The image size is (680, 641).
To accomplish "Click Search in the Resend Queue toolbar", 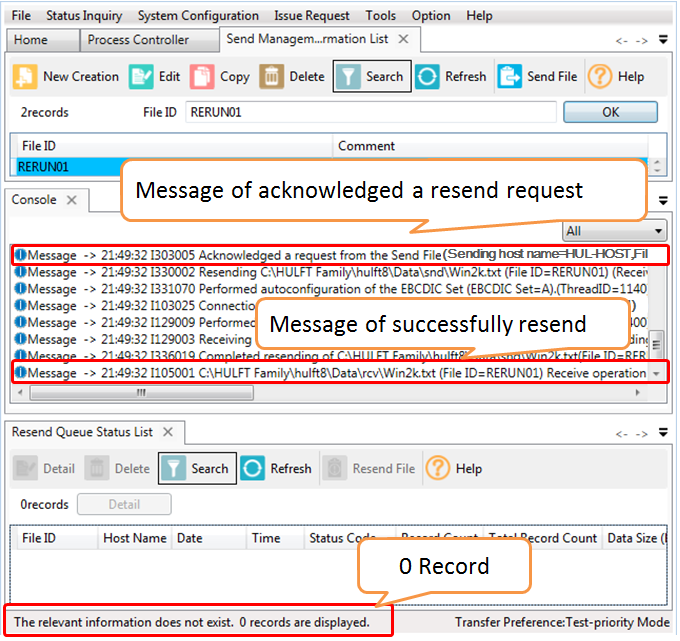I will pyautogui.click(x=197, y=468).
